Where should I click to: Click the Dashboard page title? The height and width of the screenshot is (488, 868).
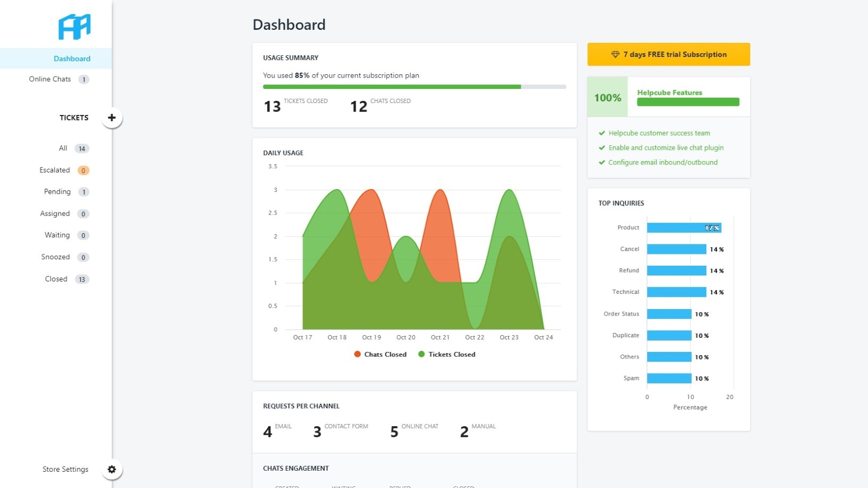(x=289, y=24)
